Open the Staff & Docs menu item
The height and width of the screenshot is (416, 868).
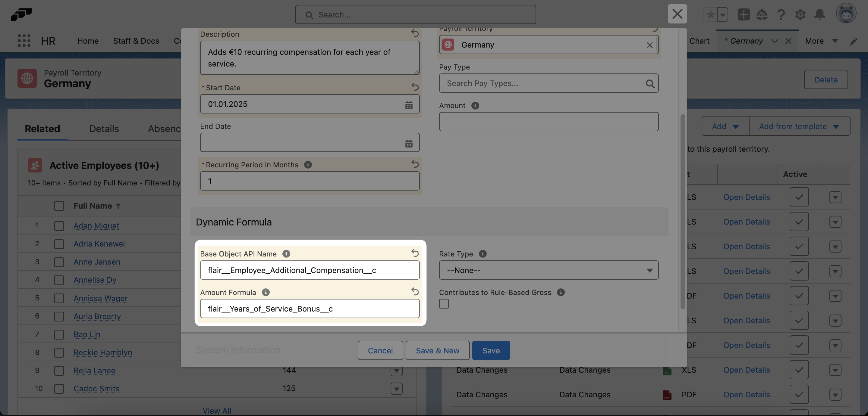coord(136,41)
